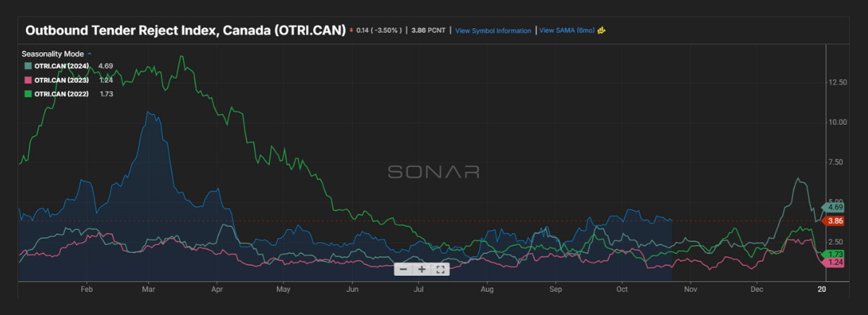This screenshot has width=868, height=315.
Task: Click the fit-to-screen chart icon
Action: tap(440, 269)
